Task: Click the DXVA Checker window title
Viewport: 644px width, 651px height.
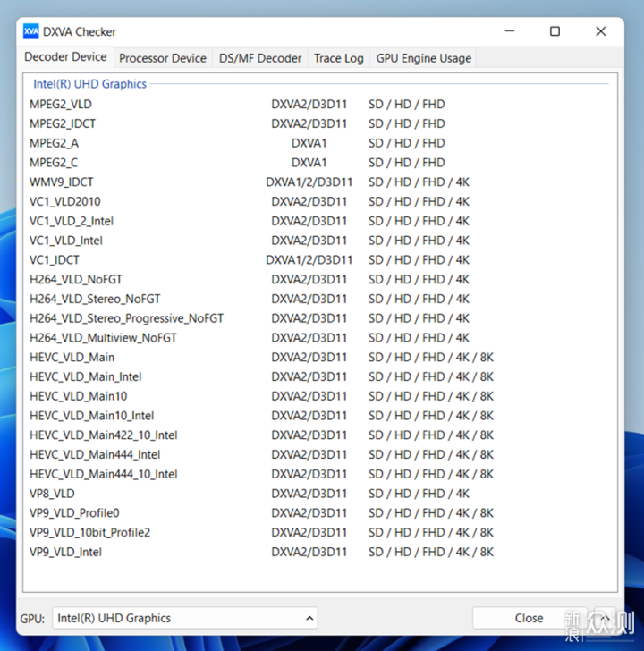Action: point(80,32)
